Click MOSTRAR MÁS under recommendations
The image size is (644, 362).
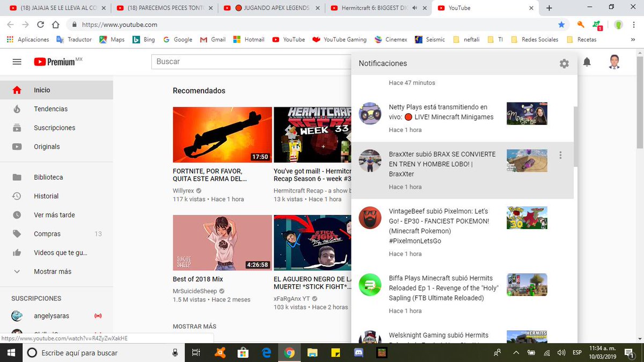pyautogui.click(x=194, y=326)
